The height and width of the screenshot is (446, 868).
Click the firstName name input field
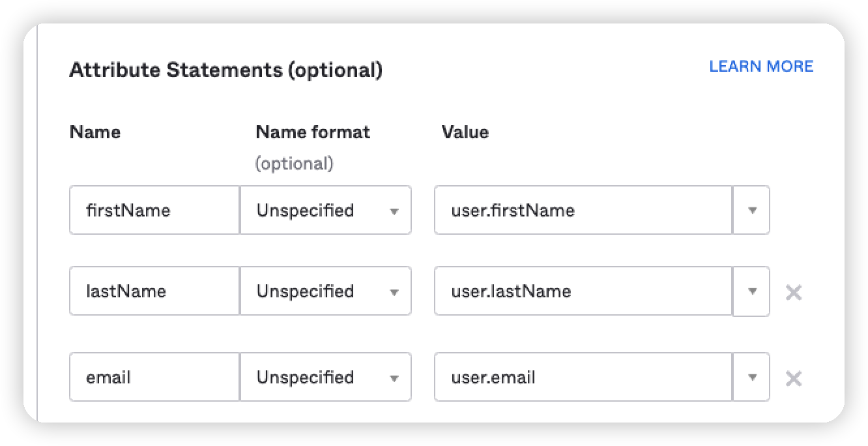(154, 211)
